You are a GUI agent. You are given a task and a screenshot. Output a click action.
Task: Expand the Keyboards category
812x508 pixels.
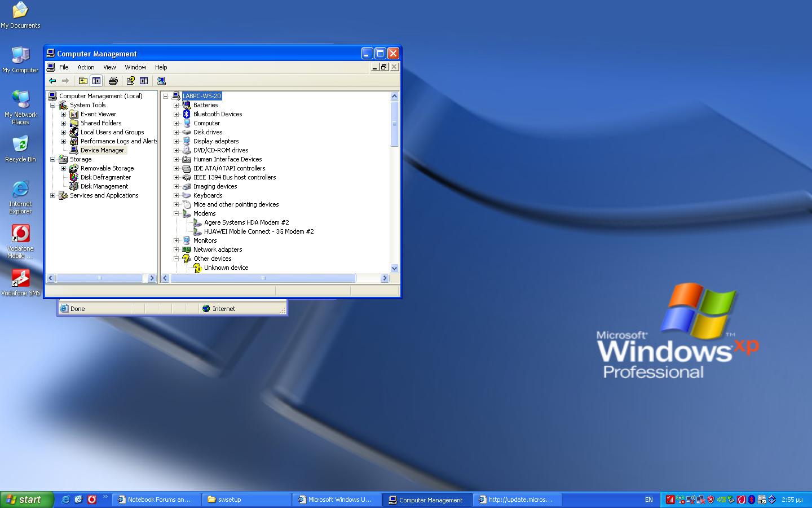(x=176, y=195)
